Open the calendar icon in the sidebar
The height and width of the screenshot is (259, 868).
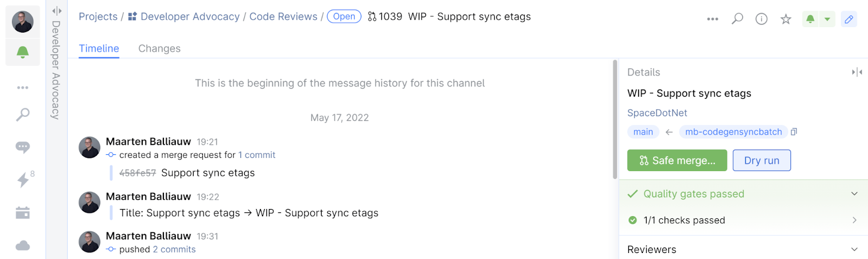click(22, 213)
